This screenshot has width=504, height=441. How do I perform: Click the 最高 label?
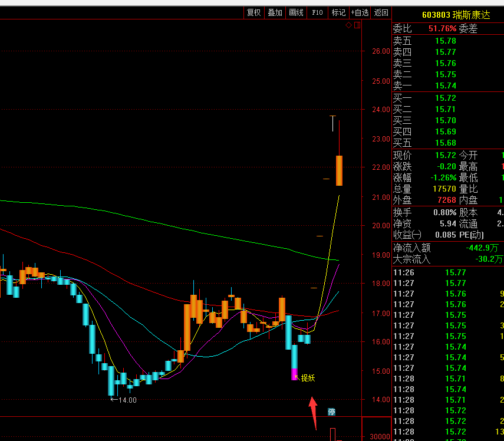tap(468, 166)
